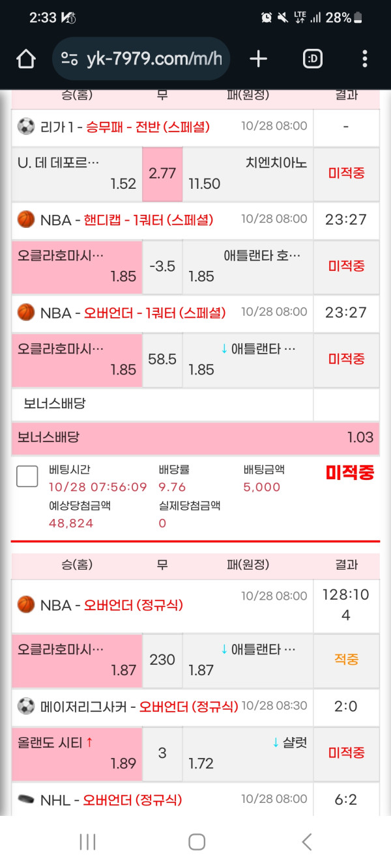Open 메이저리그사커 오버언더 match row

[x=162, y=707]
